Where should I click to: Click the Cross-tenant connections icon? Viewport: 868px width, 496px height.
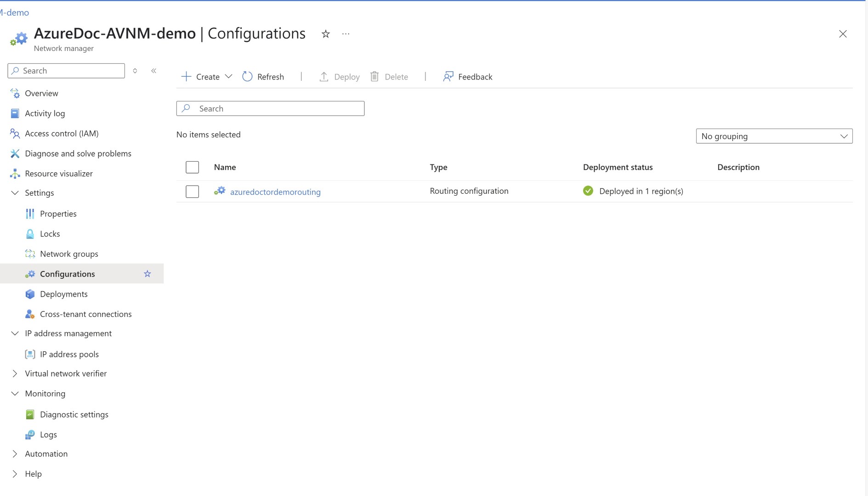30,314
